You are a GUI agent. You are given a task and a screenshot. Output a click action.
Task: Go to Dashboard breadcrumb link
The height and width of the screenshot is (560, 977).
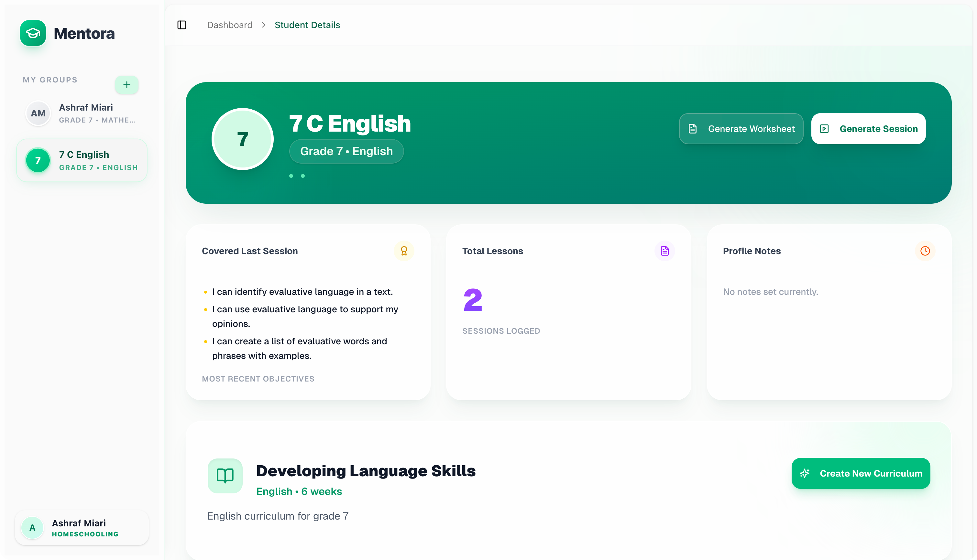(230, 25)
